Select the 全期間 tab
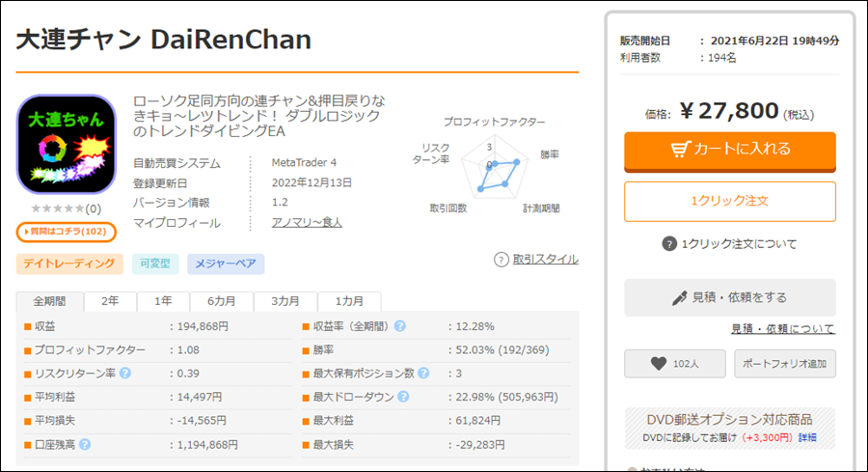Screen dimensions: 868x472 [x=50, y=301]
